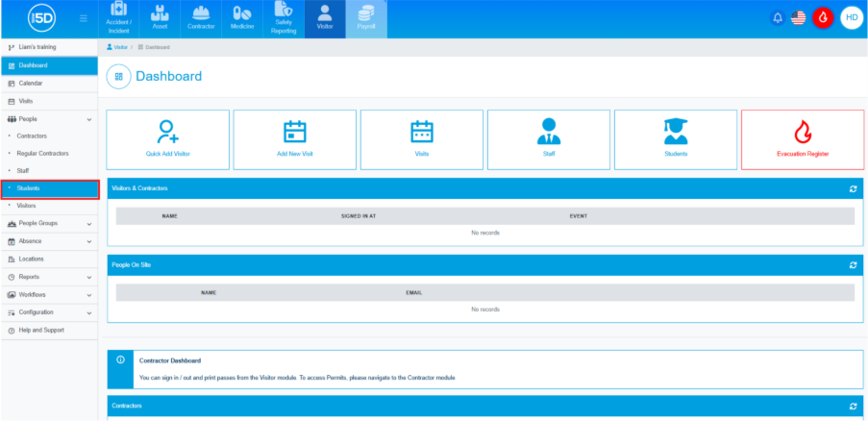Open the Accident / Incident module
Image resolution: width=868 pixels, height=421 pixels.
[118, 19]
